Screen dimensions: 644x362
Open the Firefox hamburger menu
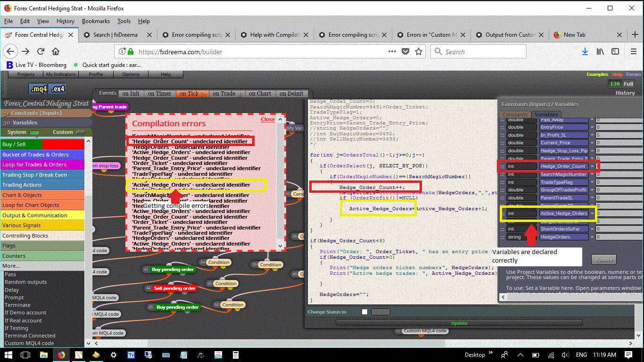[633, 51]
